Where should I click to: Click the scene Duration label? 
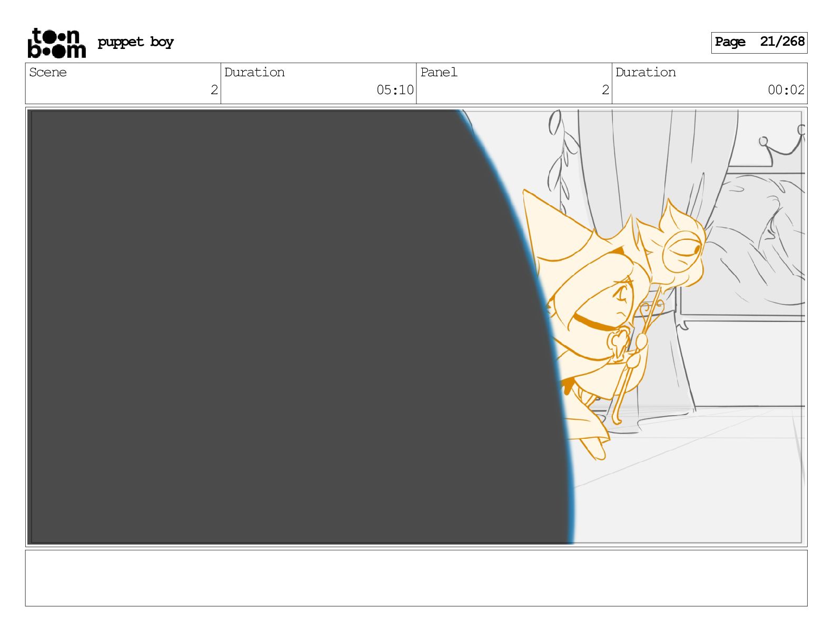(254, 72)
